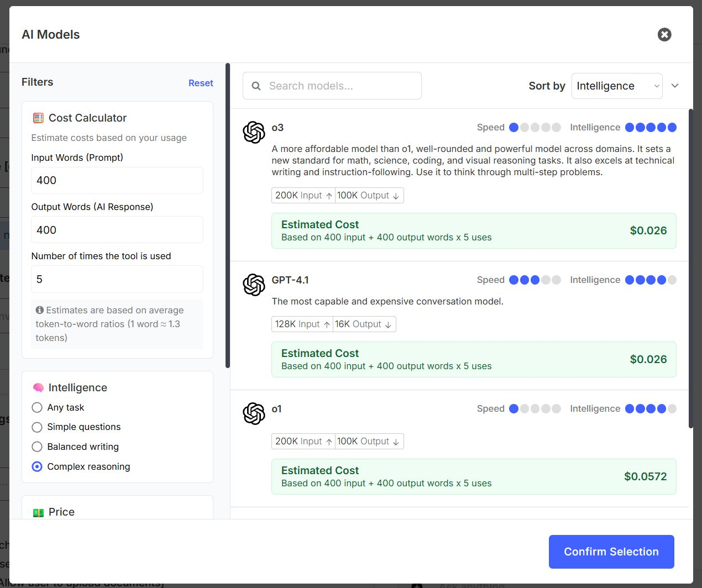702x588 pixels.
Task: Click the money icon next to Price
Action: tap(38, 512)
